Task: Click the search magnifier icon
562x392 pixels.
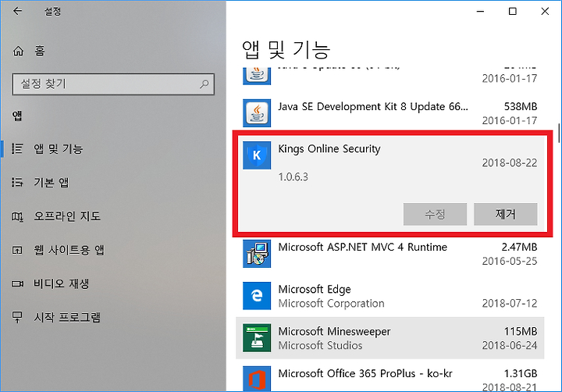Action: coord(205,84)
